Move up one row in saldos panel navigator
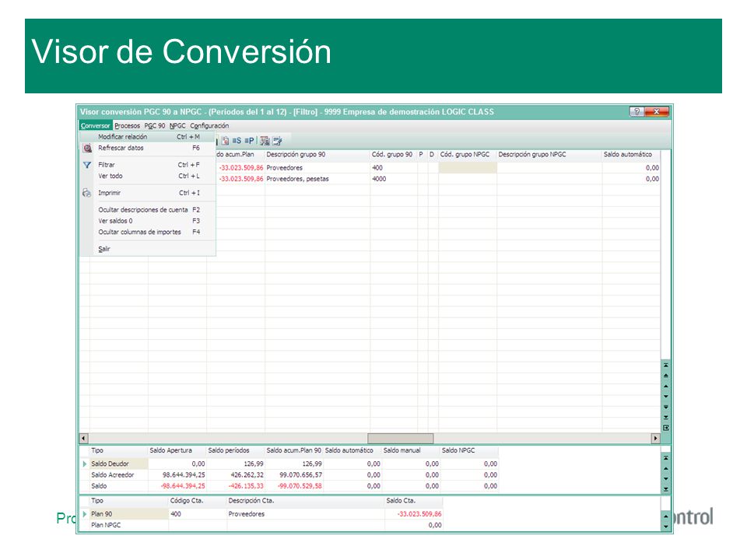The width and height of the screenshot is (747, 560). (666, 468)
